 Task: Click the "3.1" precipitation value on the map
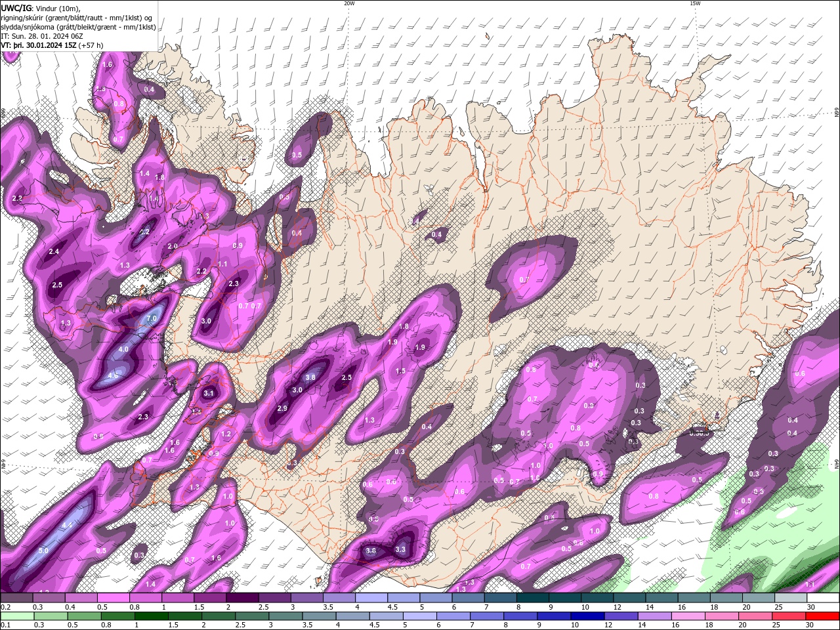[209, 394]
